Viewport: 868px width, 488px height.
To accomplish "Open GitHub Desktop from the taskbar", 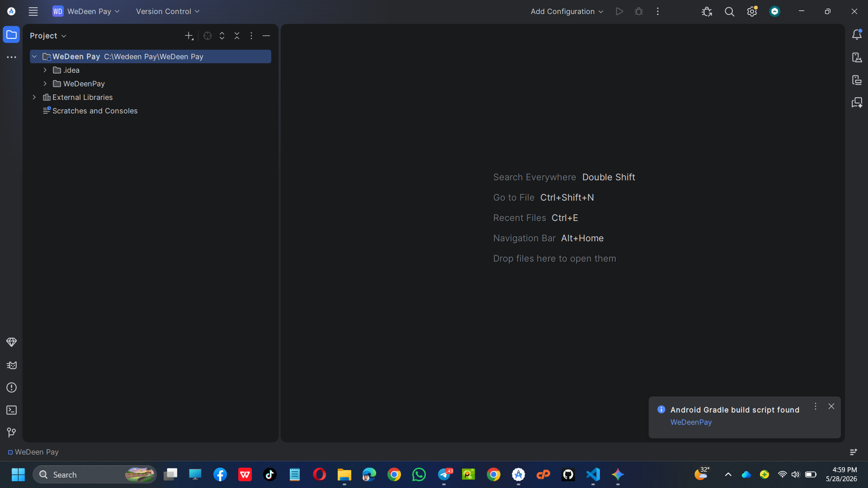I will click(568, 474).
